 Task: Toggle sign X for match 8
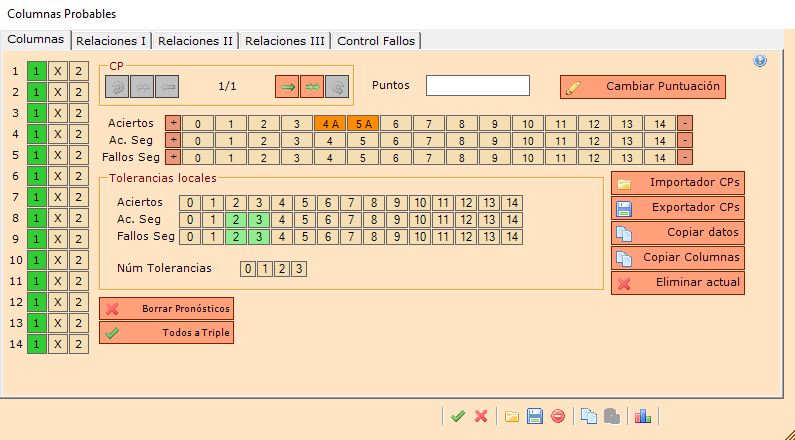58,218
